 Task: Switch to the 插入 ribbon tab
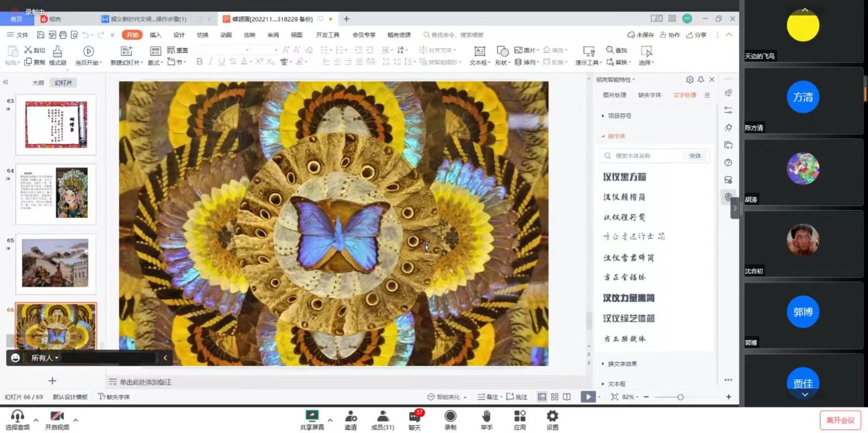pos(156,35)
